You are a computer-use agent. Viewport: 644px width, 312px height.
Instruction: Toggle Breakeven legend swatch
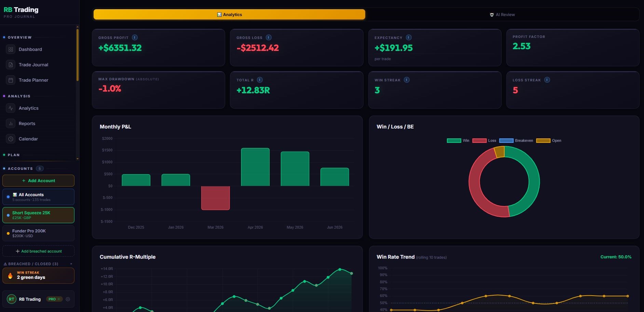pyautogui.click(x=506, y=140)
